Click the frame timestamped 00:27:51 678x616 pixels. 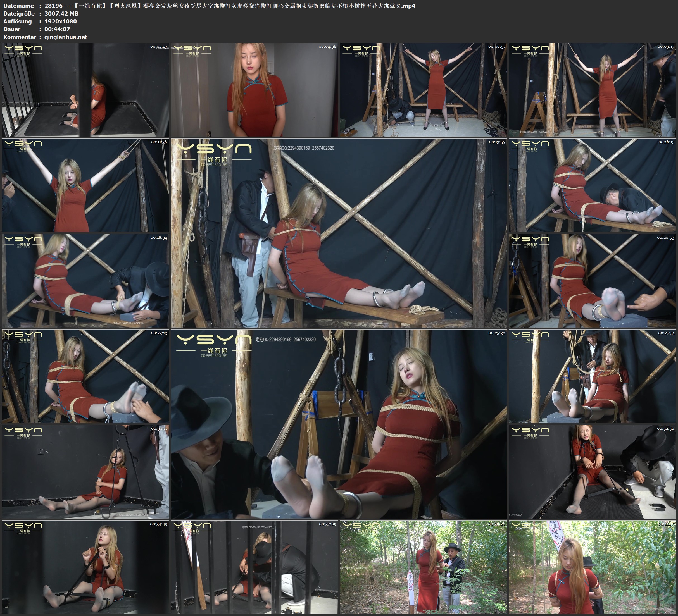(592, 376)
